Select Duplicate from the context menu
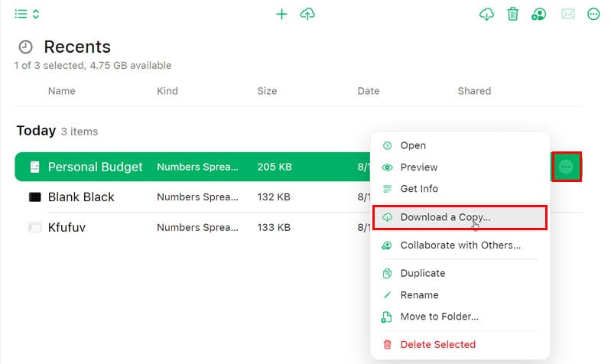Viewport: 611px width, 364px height. 422,273
